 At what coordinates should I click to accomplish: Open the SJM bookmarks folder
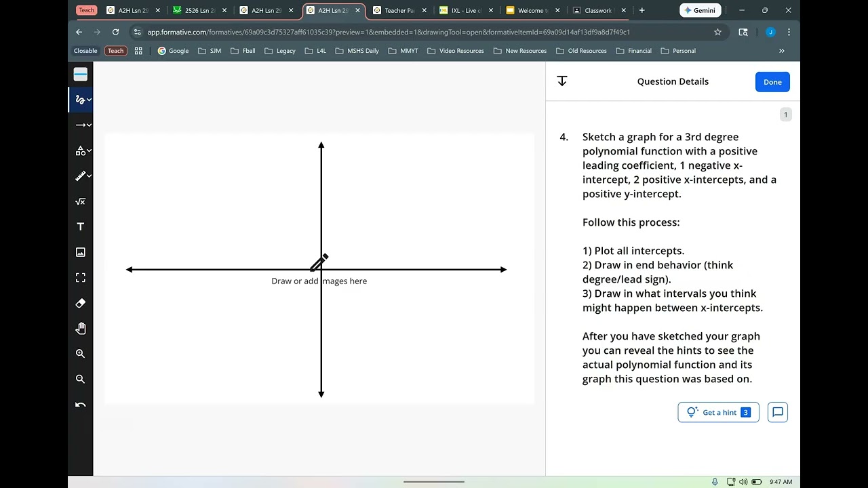(x=210, y=51)
